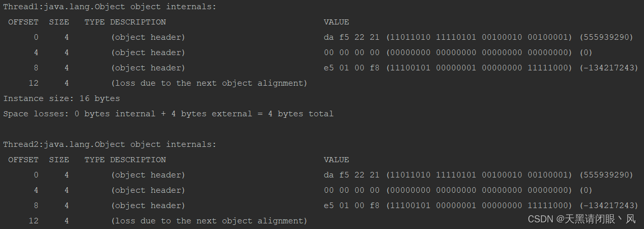The image size is (644, 229).
Task: Click the Thread2 java.lang.Object internals heading
Action: [109, 144]
